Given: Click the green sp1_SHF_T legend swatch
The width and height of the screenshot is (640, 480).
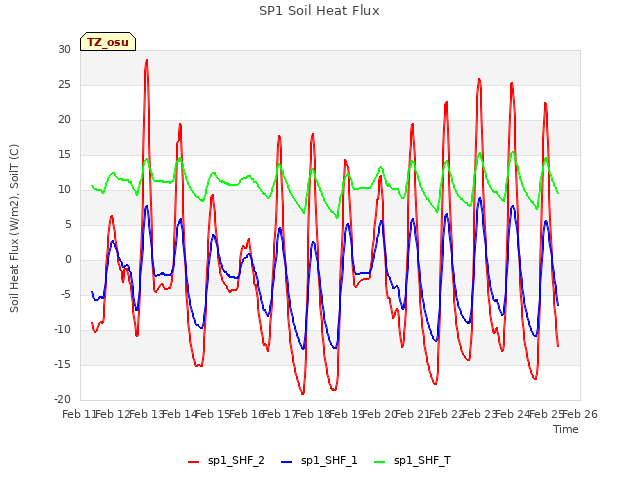Looking at the screenshot, I should [x=380, y=462].
